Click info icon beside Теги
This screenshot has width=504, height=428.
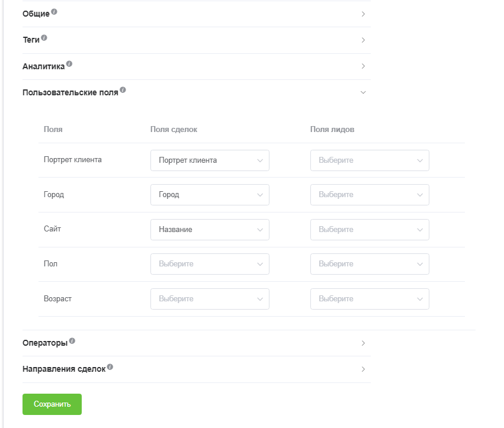(x=44, y=38)
